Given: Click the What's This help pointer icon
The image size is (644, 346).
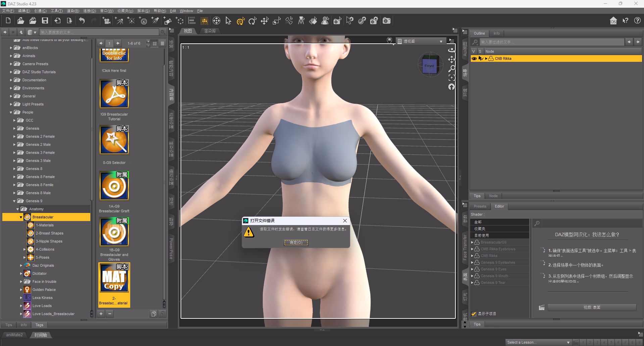Looking at the screenshot, I should click(626, 21).
